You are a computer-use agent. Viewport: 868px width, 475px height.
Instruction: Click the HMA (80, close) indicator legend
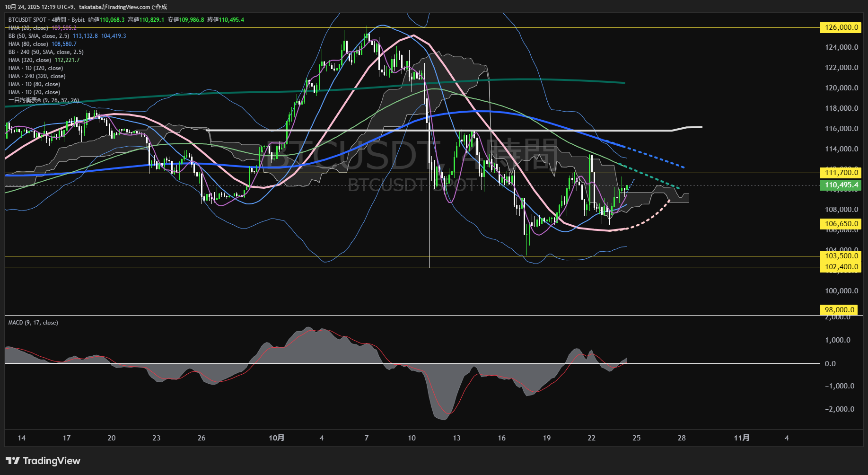28,44
